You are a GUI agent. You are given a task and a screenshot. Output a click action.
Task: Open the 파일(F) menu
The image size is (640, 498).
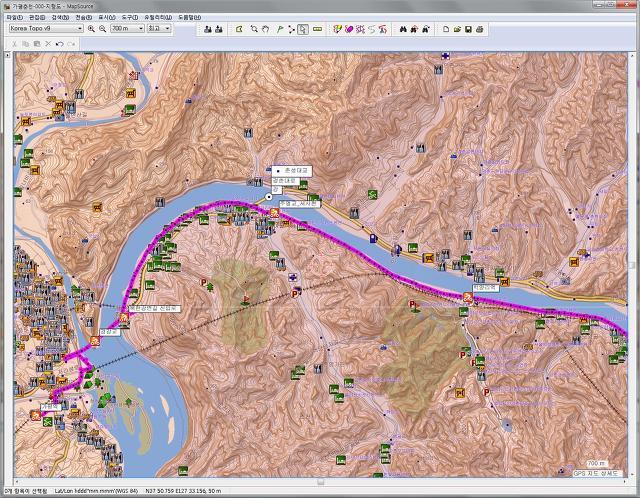(15, 18)
